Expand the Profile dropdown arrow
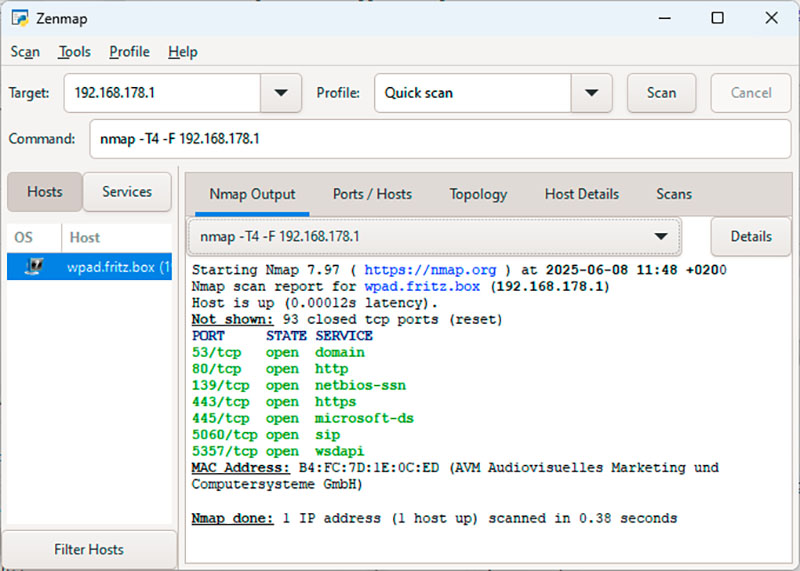 (591, 93)
